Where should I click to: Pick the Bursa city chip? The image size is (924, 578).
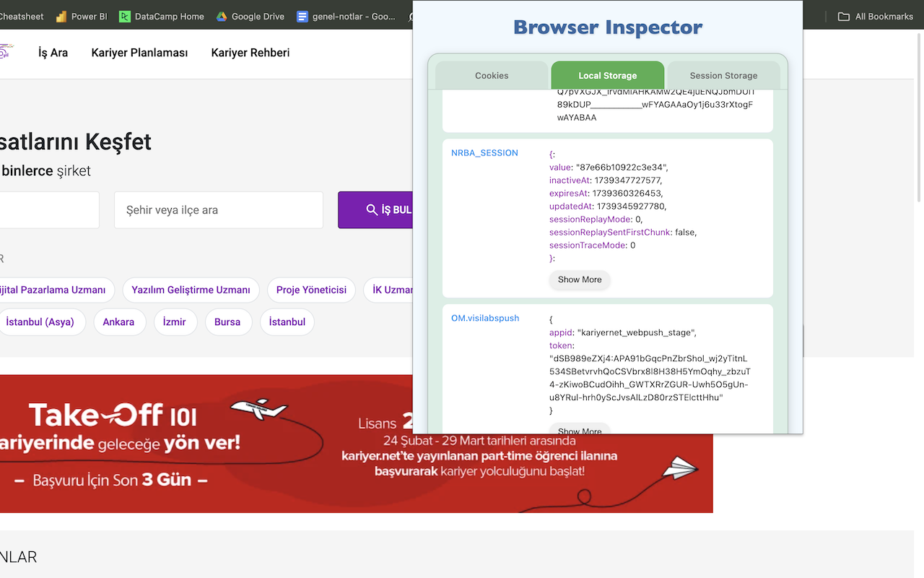(227, 322)
